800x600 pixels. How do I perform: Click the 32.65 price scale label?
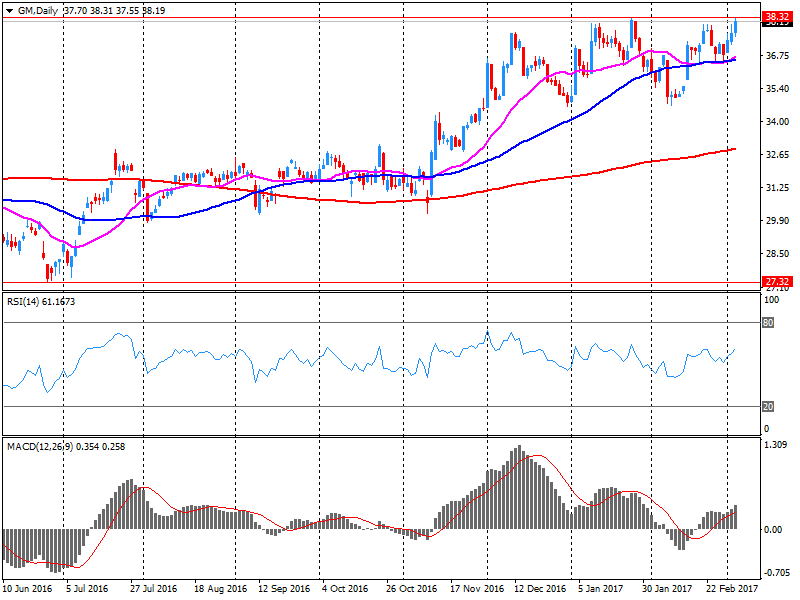[776, 155]
